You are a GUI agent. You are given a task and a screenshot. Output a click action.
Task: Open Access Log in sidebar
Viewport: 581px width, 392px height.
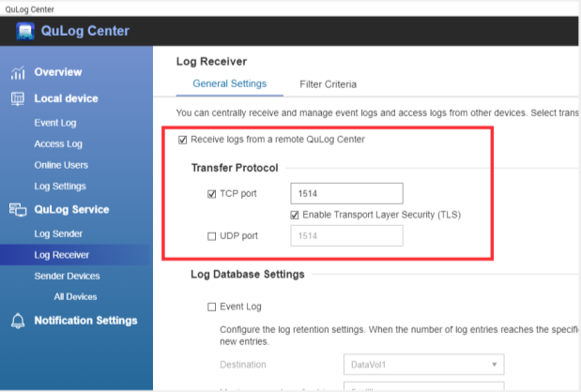(x=58, y=144)
